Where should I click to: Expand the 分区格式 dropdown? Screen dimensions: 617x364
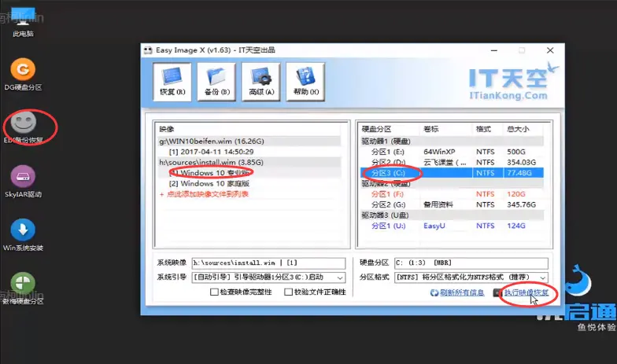(543, 278)
